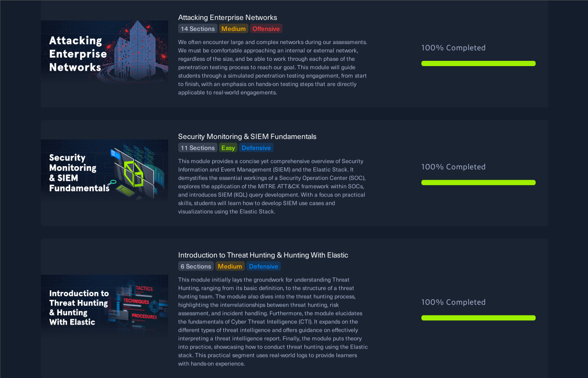Open Introduction to Threat Hunting thumbnail
Image resolution: width=588 pixels, height=378 pixels.
tap(104, 305)
